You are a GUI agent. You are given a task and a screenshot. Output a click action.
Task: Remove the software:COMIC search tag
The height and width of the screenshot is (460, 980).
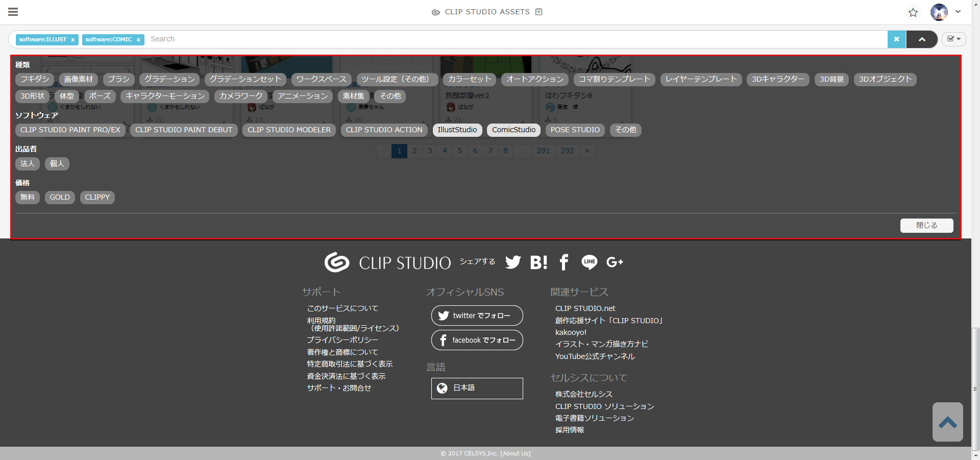pos(138,40)
